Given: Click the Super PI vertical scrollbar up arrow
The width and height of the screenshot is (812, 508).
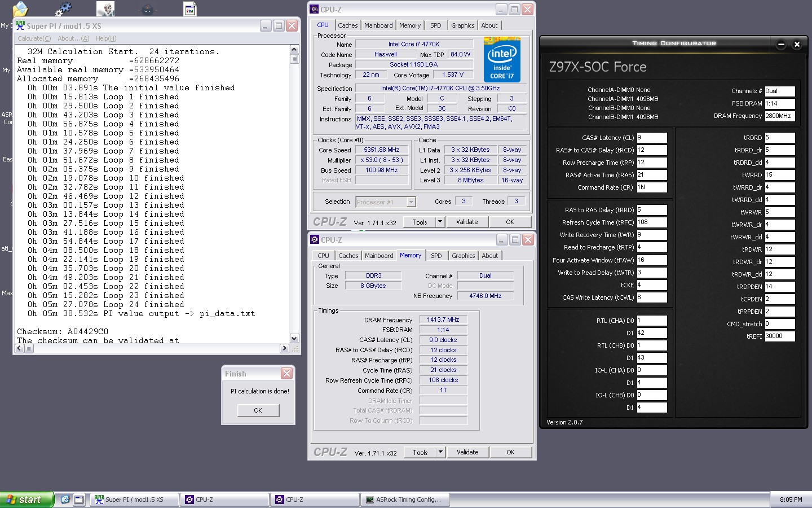Looking at the screenshot, I should (x=294, y=50).
